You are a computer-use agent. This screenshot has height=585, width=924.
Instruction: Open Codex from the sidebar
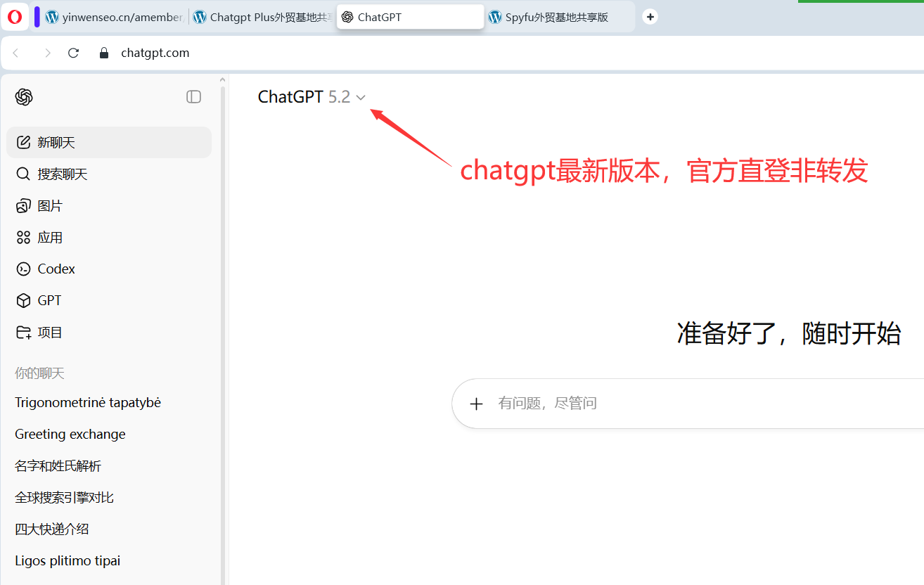pos(109,269)
